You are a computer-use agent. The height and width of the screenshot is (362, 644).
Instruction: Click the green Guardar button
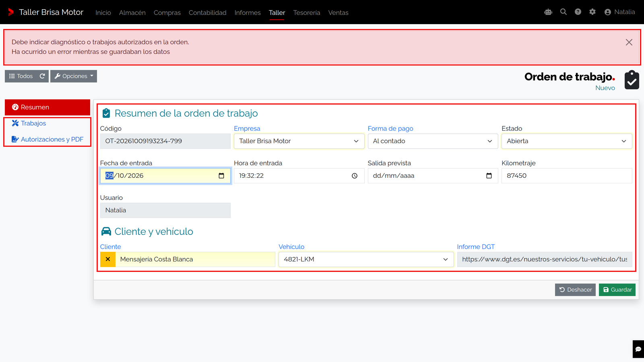click(x=617, y=290)
